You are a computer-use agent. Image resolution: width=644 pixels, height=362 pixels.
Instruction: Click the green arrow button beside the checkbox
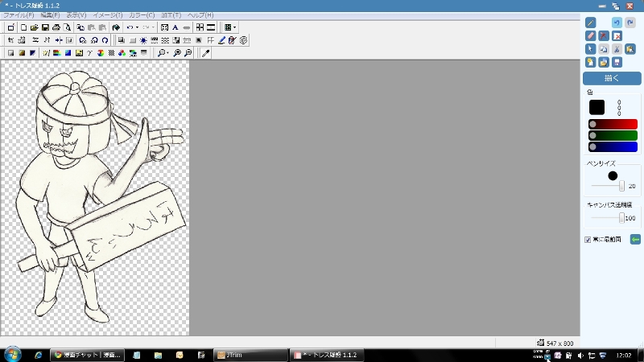click(x=635, y=239)
